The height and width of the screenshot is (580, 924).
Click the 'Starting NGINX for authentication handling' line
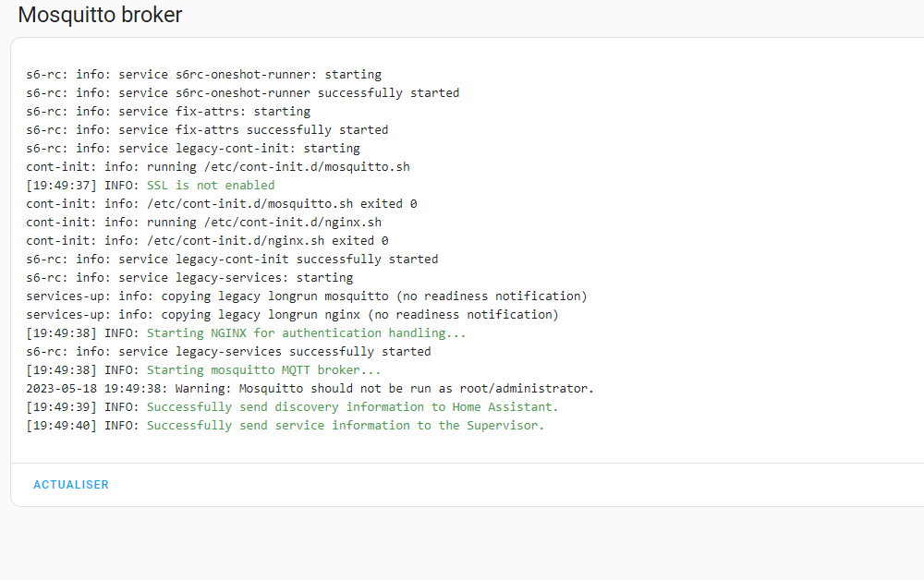307,333
